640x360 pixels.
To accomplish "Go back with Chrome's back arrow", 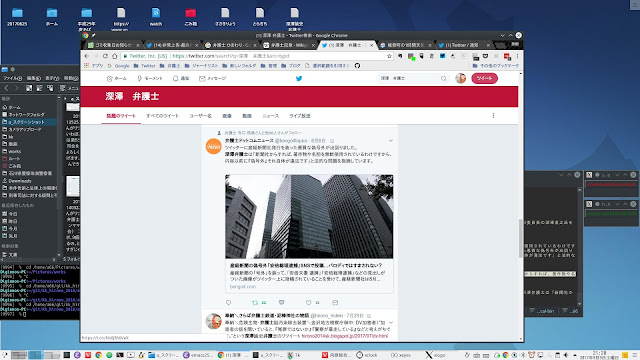I will [x=87, y=56].
